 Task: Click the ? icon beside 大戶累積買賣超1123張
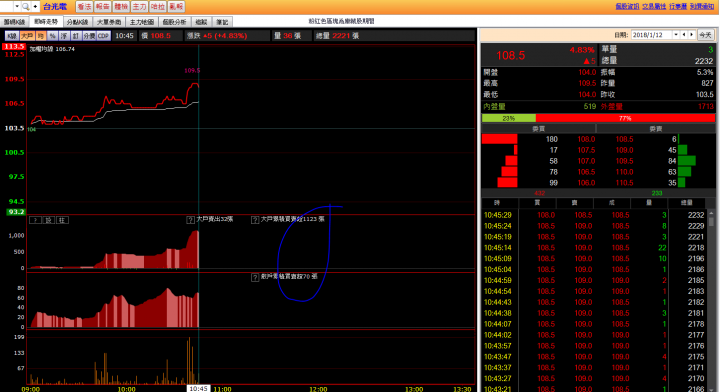tap(255, 220)
